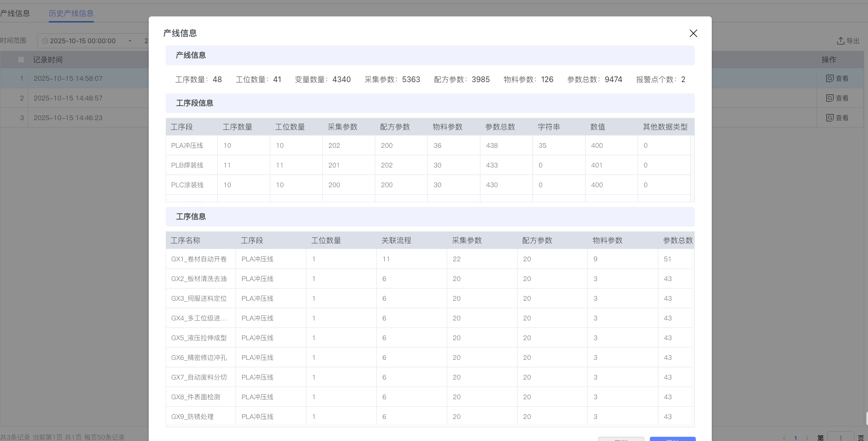This screenshot has width=868, height=441.
Task: Toggle select-all checkbox beside 记录时间
Action: point(21,60)
